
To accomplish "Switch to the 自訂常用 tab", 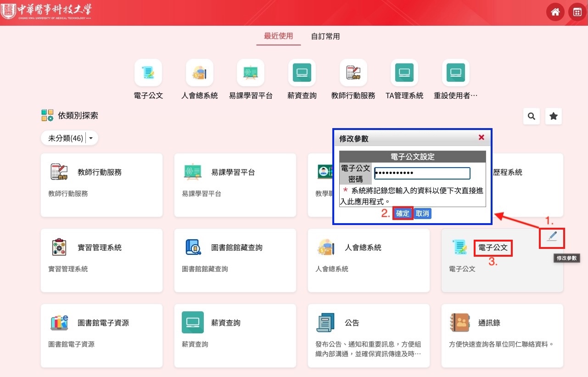I will pyautogui.click(x=325, y=36).
